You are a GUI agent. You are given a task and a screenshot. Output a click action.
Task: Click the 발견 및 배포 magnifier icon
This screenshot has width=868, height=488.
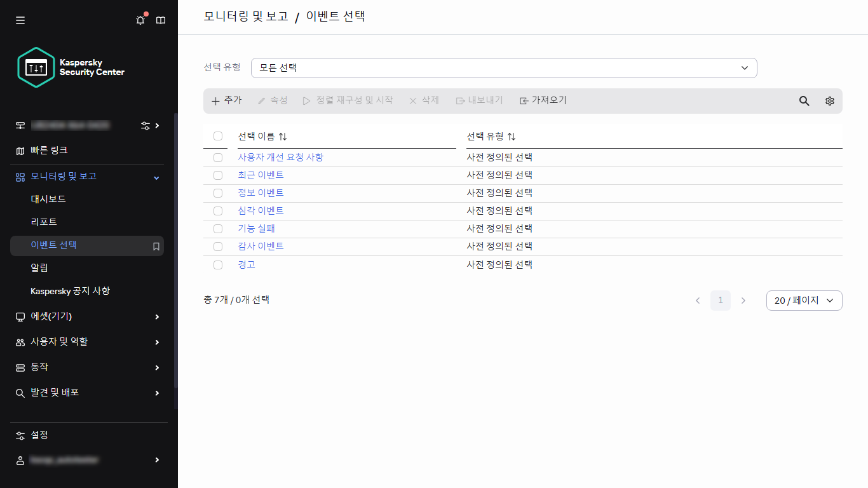pyautogui.click(x=20, y=393)
